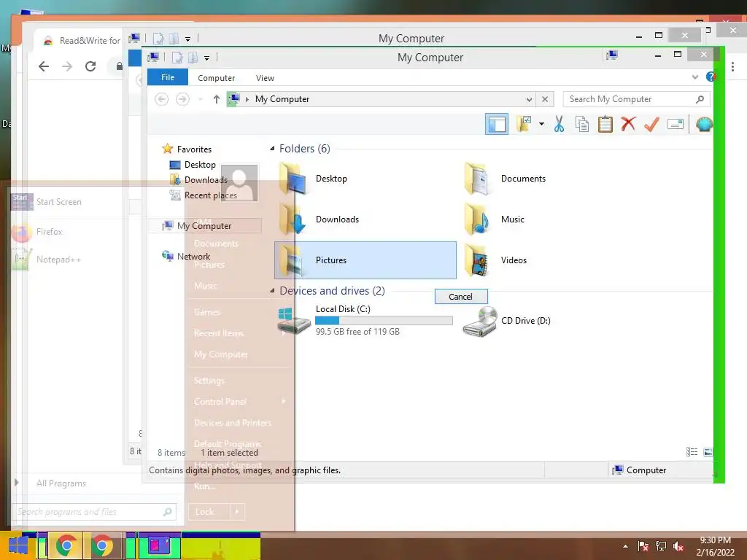This screenshot has height=560, width=747.
Task: Click the Windows Start button on taskbar
Action: (x=18, y=545)
